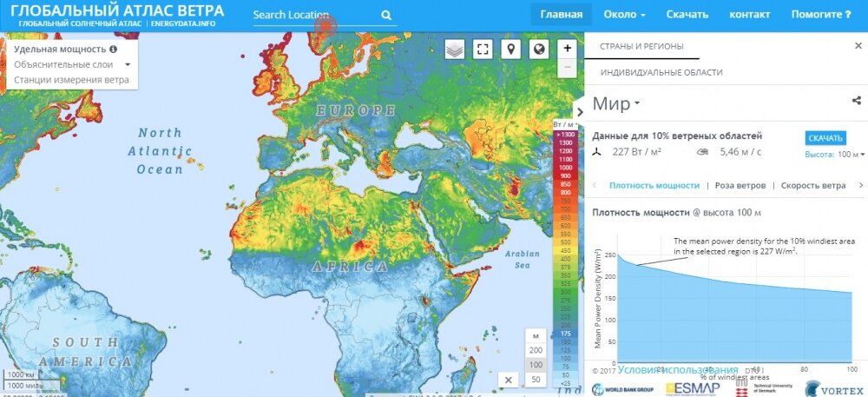This screenshot has height=397, width=868.
Task: Dismiss the height selector with the X button
Action: pyautogui.click(x=508, y=380)
